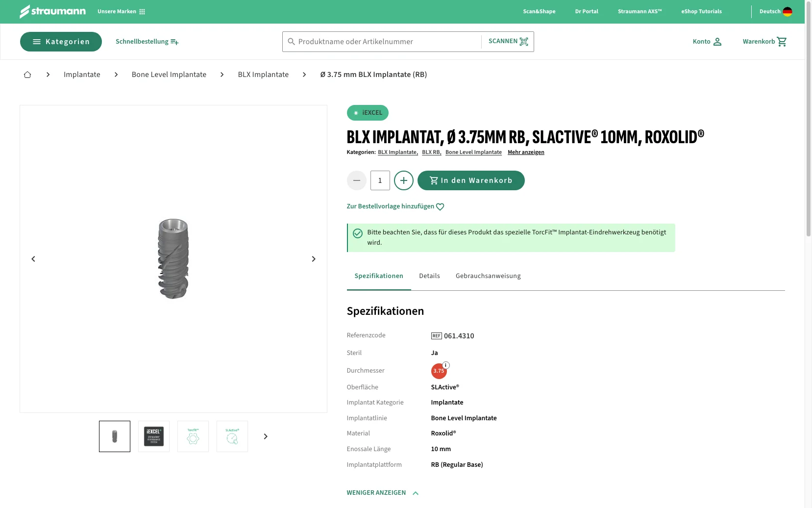Screen dimensions: 812x508
Task: Click SLActive® surface value
Action: point(445,387)
